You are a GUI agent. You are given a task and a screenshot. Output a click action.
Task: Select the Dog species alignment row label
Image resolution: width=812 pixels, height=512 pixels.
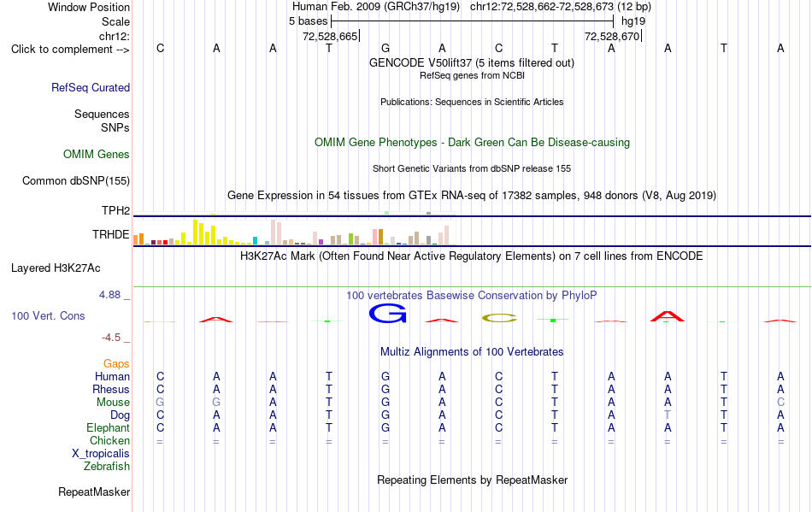click(x=120, y=415)
